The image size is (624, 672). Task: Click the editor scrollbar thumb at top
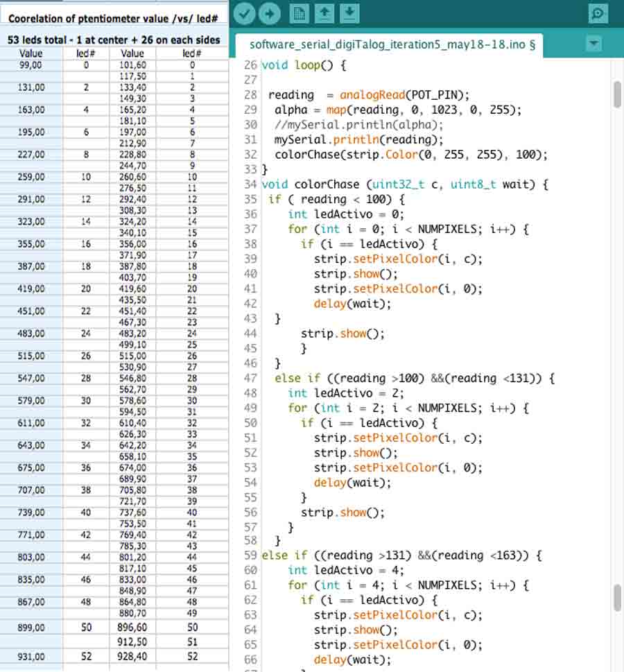click(x=617, y=94)
